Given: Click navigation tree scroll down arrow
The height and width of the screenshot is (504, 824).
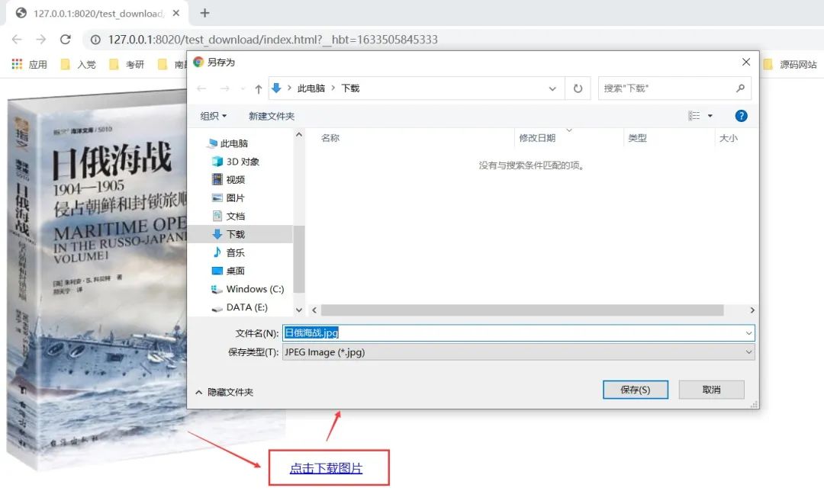Looking at the screenshot, I should coord(299,310).
